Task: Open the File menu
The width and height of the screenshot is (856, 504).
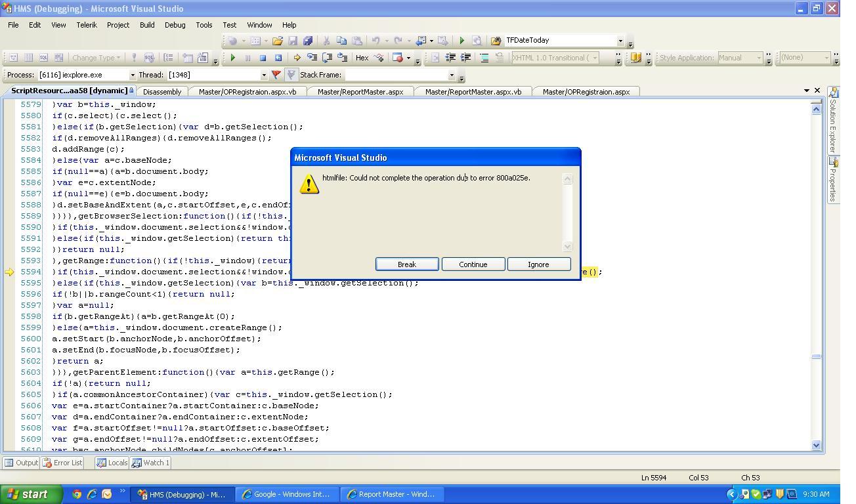Action: click(13, 25)
